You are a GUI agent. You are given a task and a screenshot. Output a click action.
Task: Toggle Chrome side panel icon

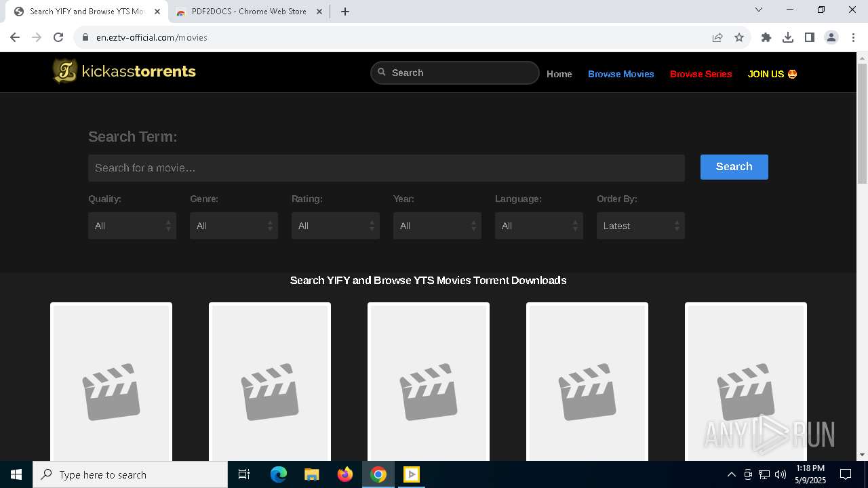coord(810,37)
